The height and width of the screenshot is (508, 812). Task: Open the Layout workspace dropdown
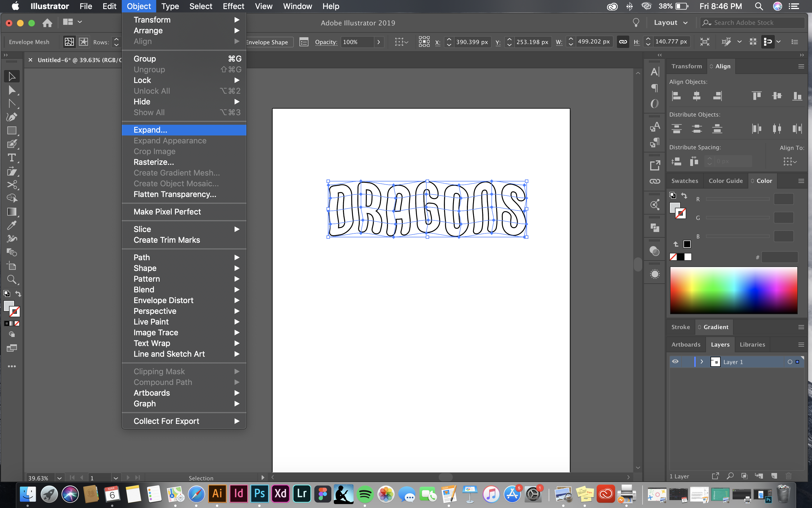tap(670, 23)
